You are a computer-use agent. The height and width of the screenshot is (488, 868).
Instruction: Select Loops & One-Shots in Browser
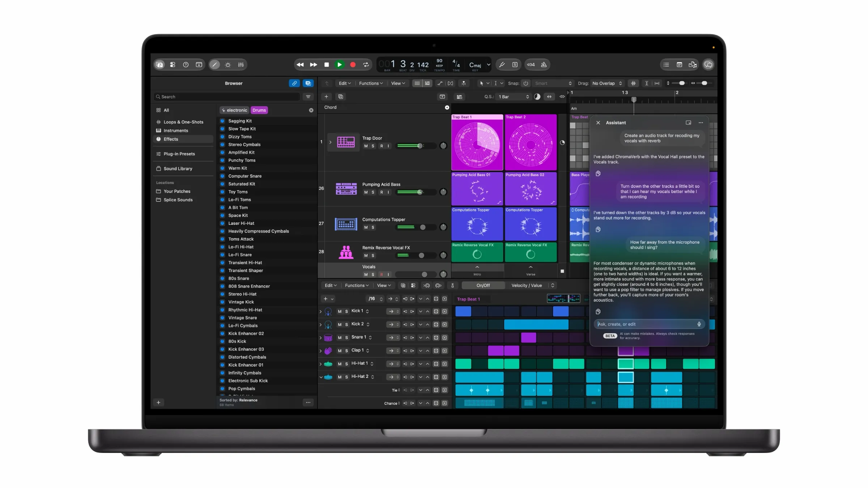(x=183, y=122)
